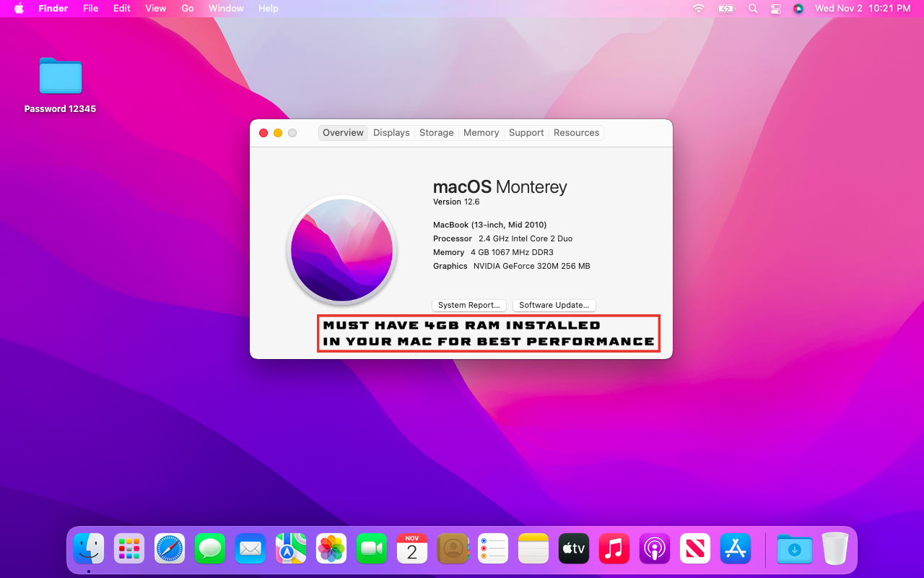Image resolution: width=924 pixels, height=578 pixels.
Task: Switch to the Support tab
Action: click(x=526, y=133)
